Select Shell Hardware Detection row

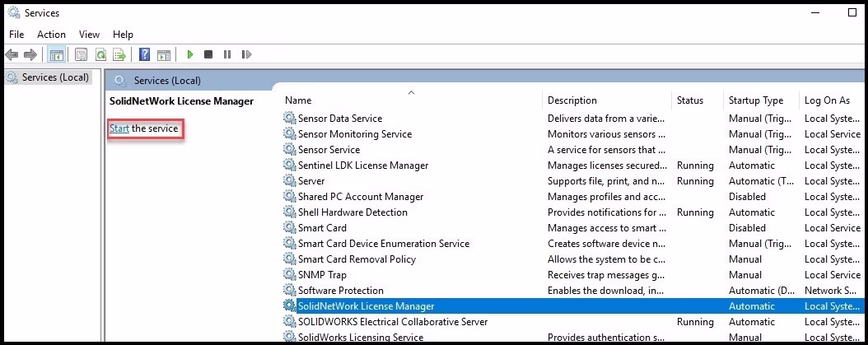[x=572, y=212]
